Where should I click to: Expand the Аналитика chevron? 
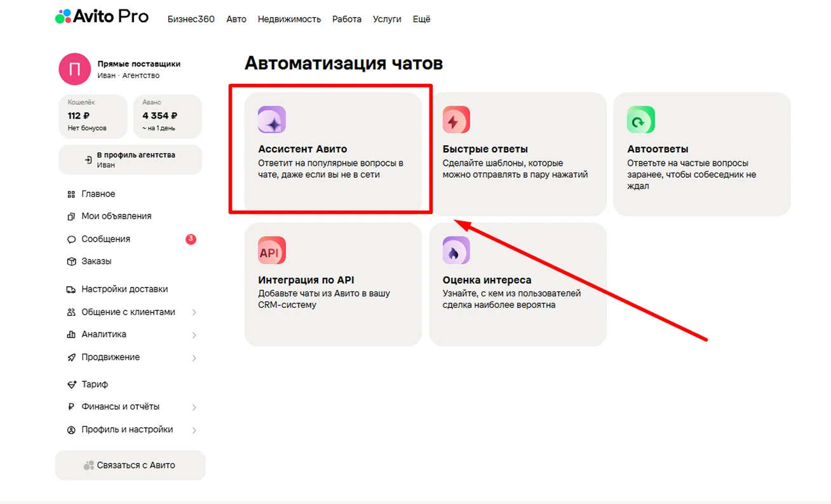[194, 335]
